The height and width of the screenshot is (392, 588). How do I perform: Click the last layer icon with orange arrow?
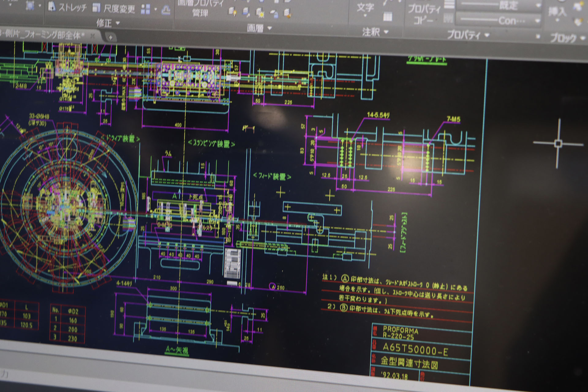pos(287,13)
